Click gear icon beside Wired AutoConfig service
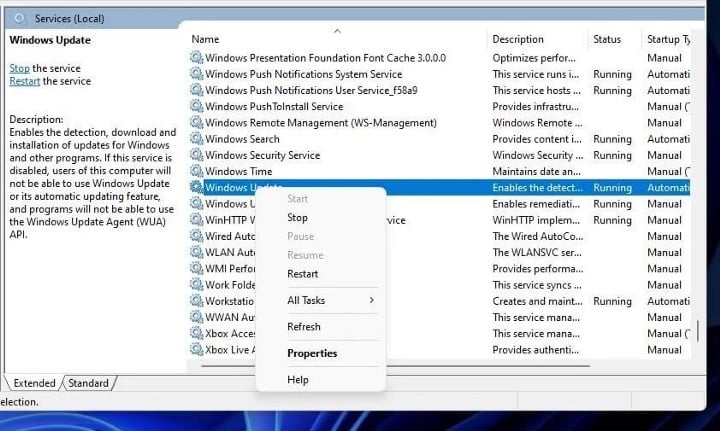720x431 pixels. (197, 236)
